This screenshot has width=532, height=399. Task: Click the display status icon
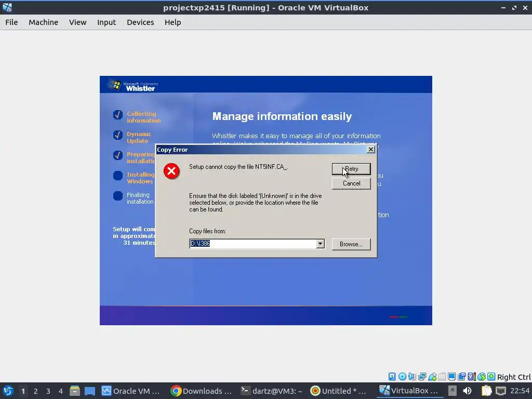pos(451,376)
